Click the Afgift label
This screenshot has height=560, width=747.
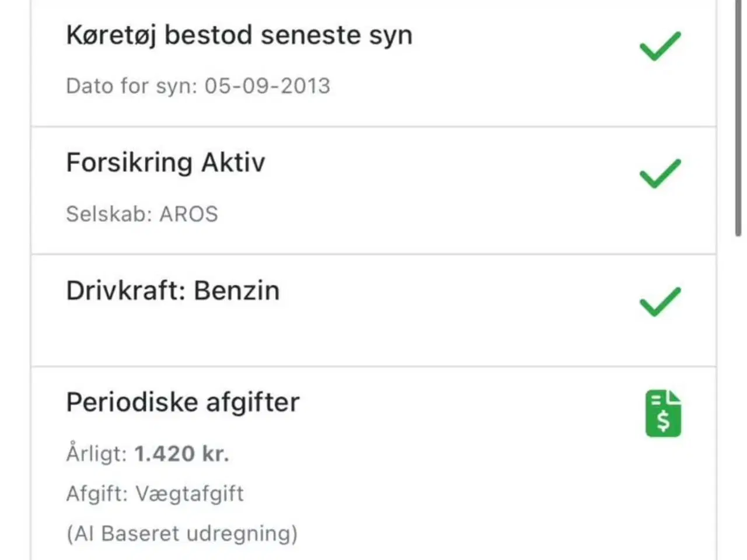pyautogui.click(x=97, y=494)
